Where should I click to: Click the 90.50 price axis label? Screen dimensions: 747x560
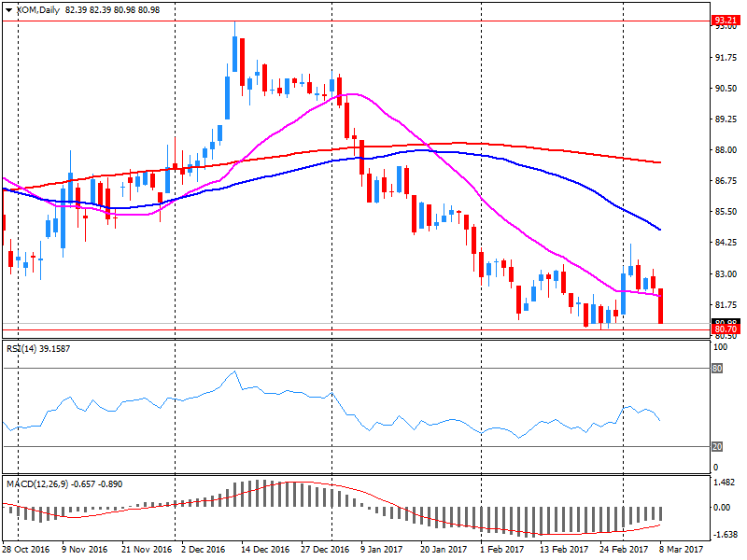coord(726,88)
